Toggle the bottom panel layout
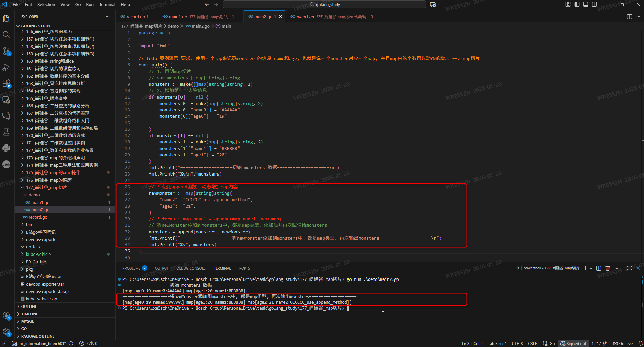644x347 pixels. pos(586,4)
